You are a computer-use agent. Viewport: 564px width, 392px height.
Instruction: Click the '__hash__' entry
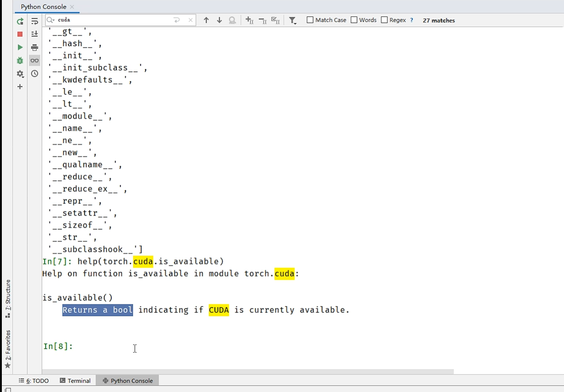point(75,44)
